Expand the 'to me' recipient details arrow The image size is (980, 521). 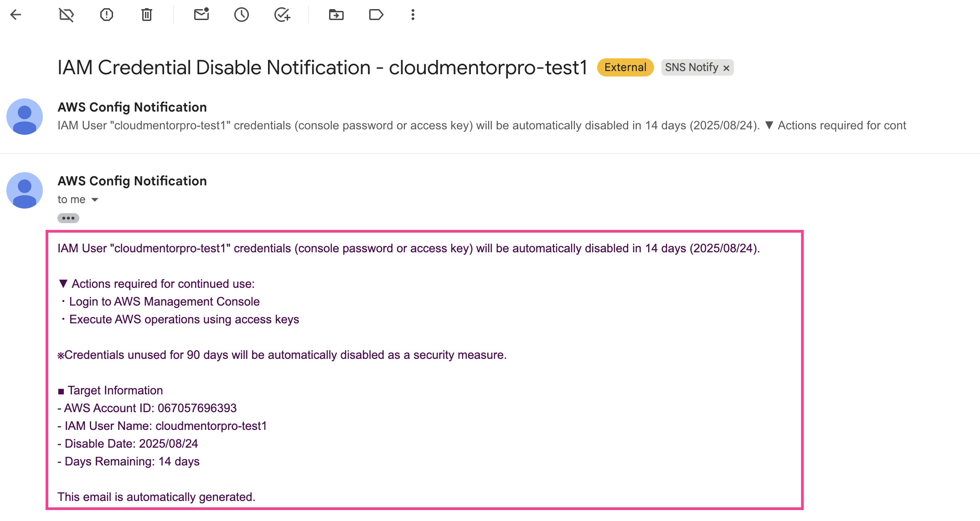click(95, 200)
